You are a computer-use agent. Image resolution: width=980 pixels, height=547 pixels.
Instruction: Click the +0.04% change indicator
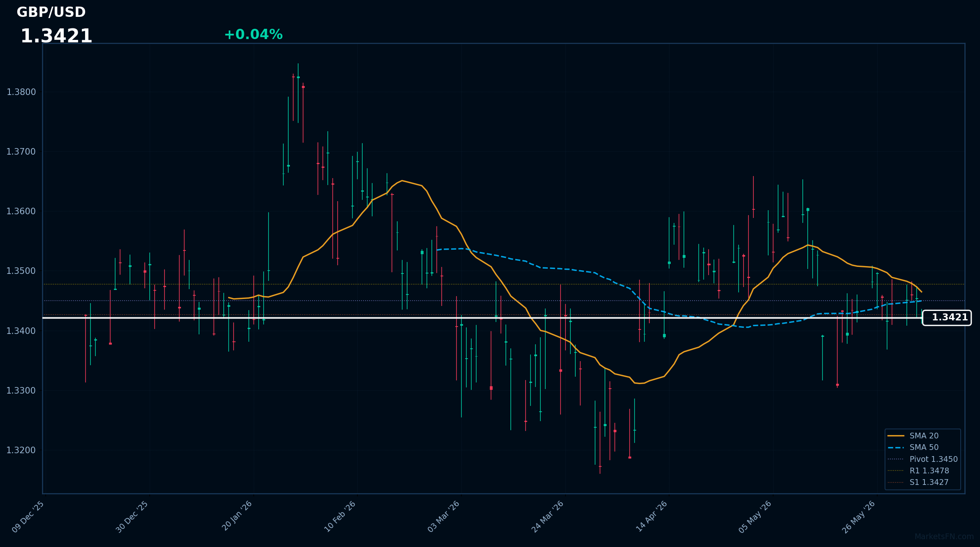pos(253,35)
